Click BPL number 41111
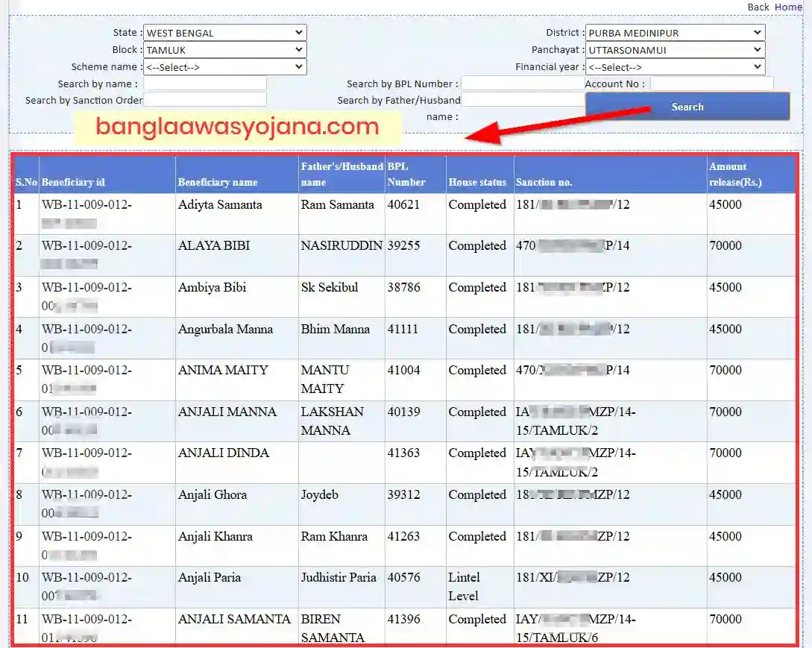 [x=403, y=329]
